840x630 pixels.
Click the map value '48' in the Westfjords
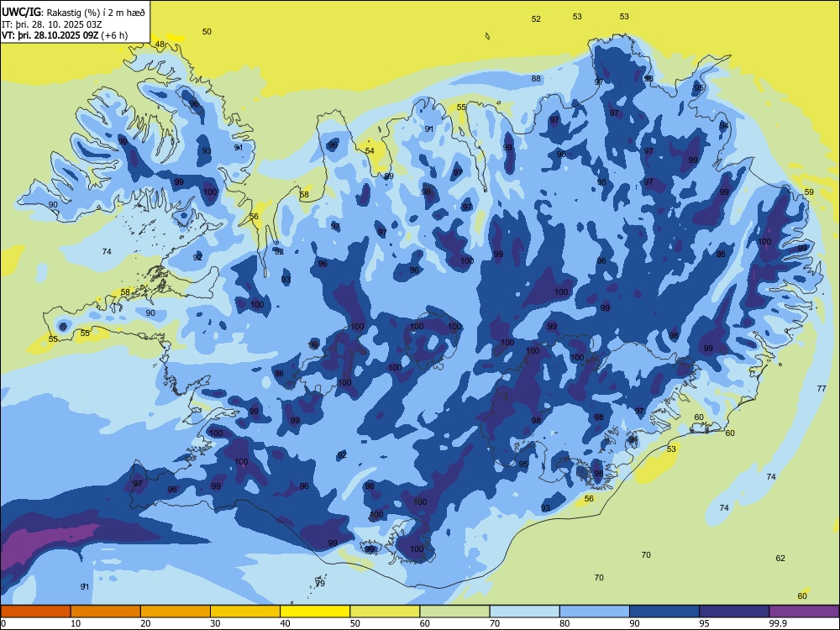pos(160,45)
